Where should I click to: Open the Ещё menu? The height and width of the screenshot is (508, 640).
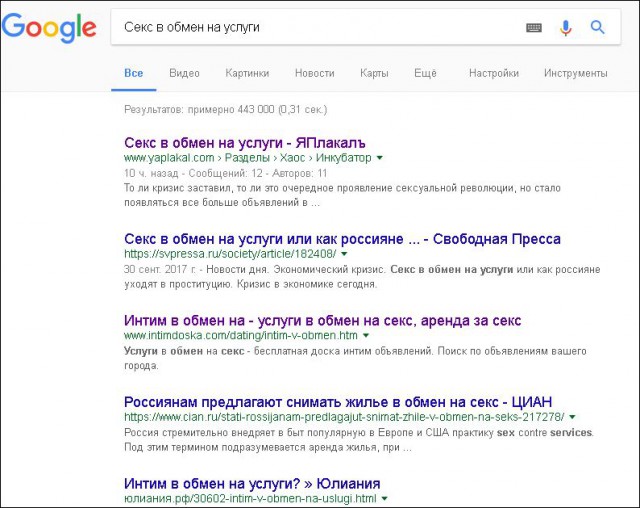425,73
